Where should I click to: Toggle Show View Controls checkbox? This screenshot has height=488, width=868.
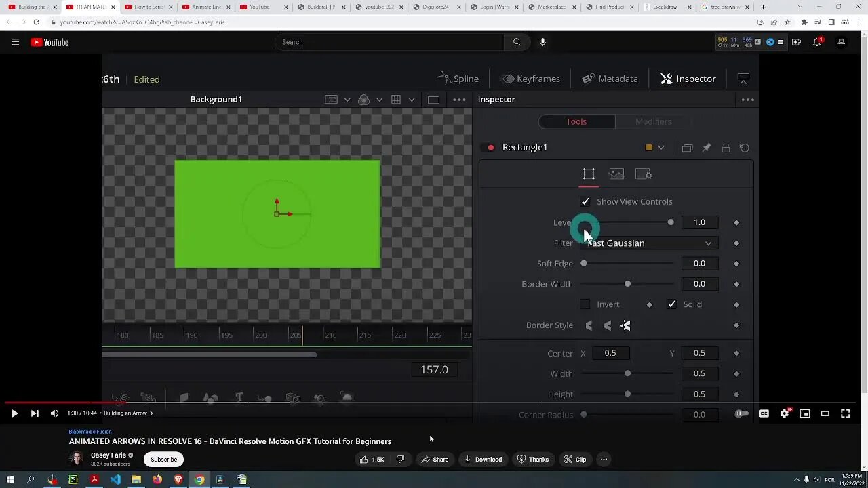[x=585, y=201]
